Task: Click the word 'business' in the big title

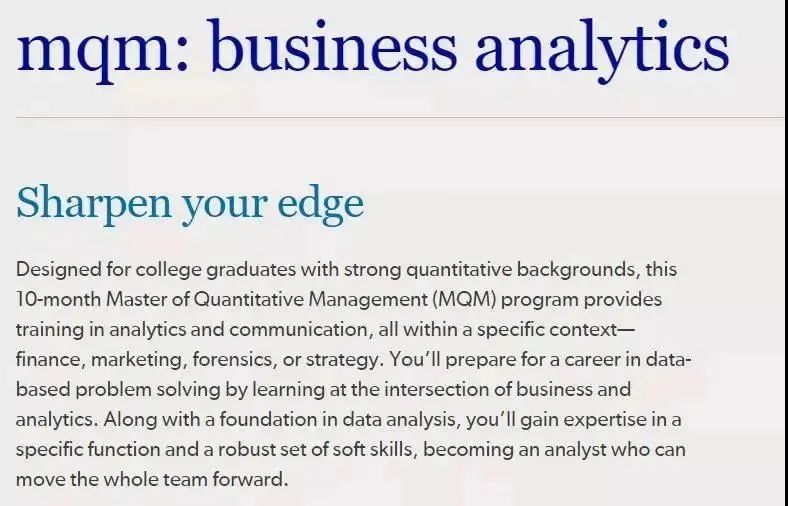Action: pyautogui.click(x=333, y=46)
